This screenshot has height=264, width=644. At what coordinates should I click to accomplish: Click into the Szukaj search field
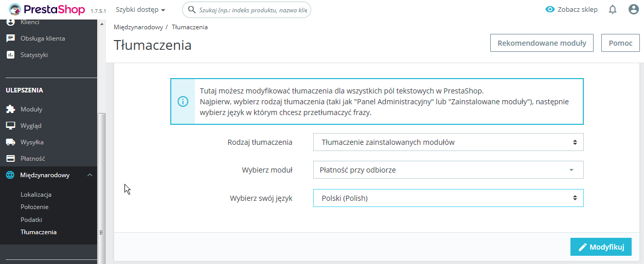point(252,10)
